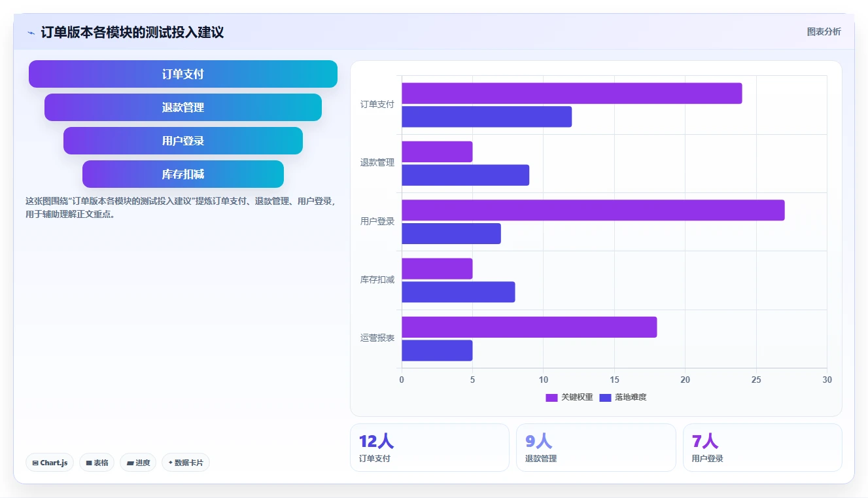Click the description paragraph under the funnel
Screen dimensions: 868x498
pyautogui.click(x=181, y=207)
